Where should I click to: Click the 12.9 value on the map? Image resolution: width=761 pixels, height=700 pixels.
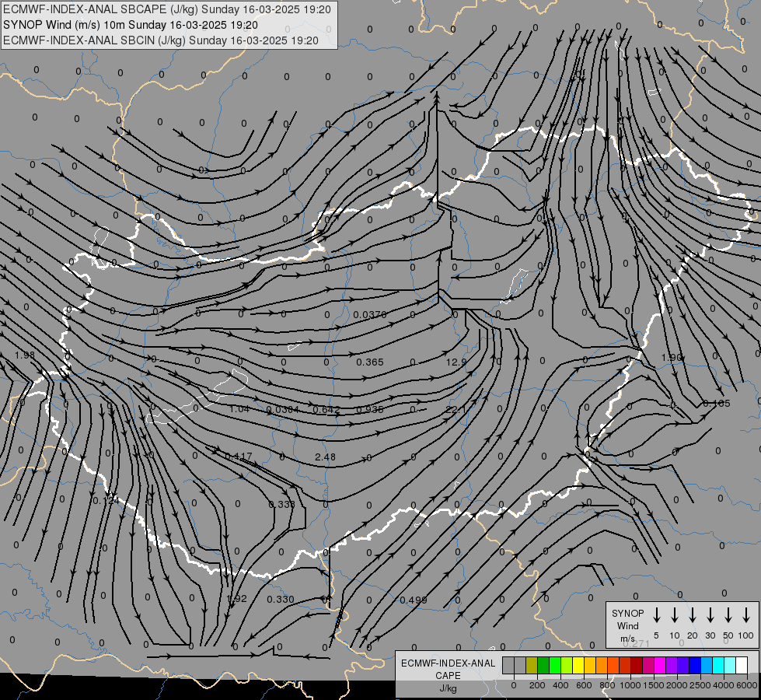(456, 362)
